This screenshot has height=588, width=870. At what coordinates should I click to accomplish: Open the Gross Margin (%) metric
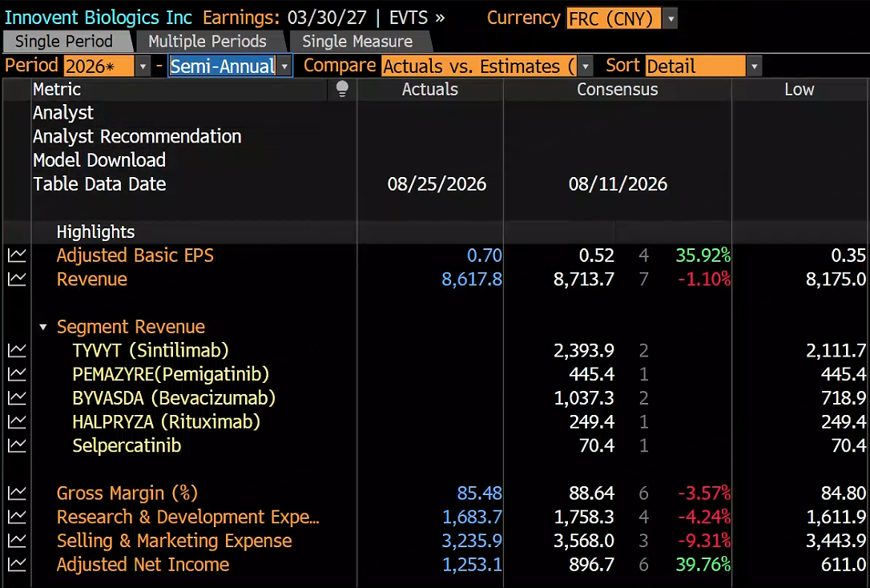click(x=127, y=493)
